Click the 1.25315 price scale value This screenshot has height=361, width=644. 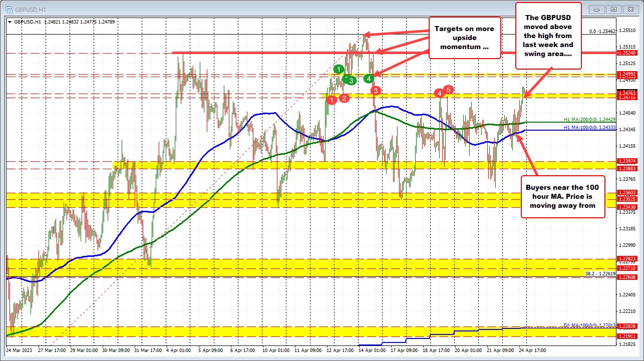626,47
